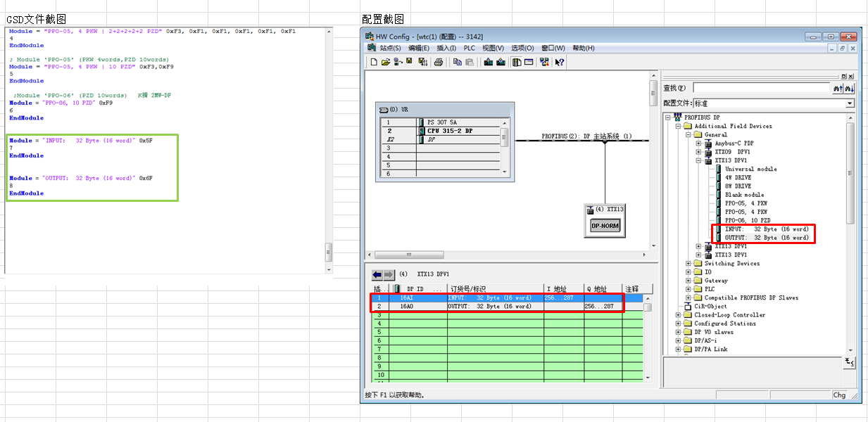Click the address overview toolbar icon
The height and width of the screenshot is (422, 868).
tap(529, 62)
